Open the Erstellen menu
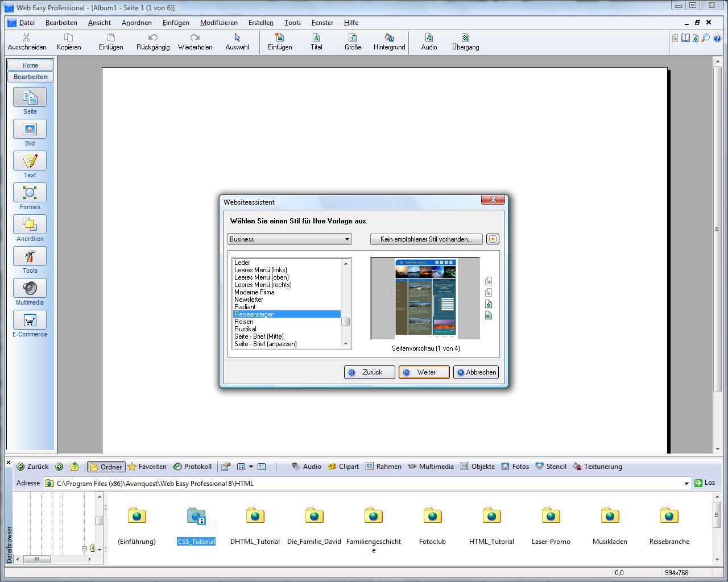 (260, 23)
